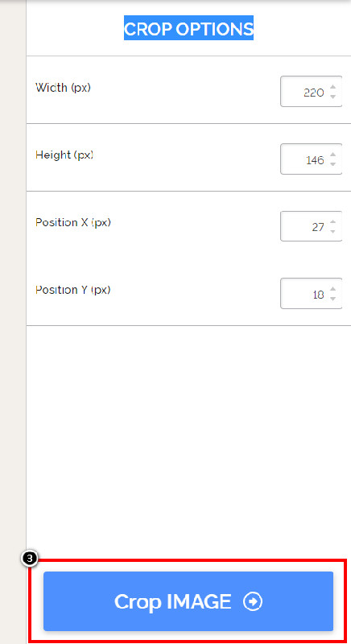The height and width of the screenshot is (644, 351).
Task: Increase Height with the up arrow
Action: coord(333,155)
